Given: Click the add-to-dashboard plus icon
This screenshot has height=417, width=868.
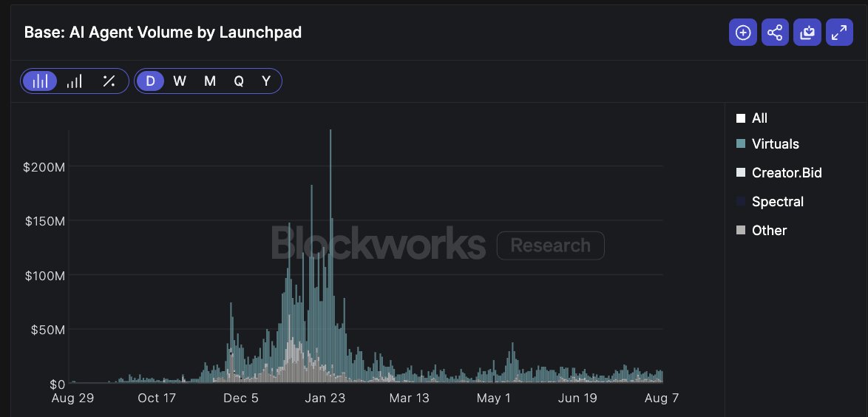Looking at the screenshot, I should tap(742, 33).
